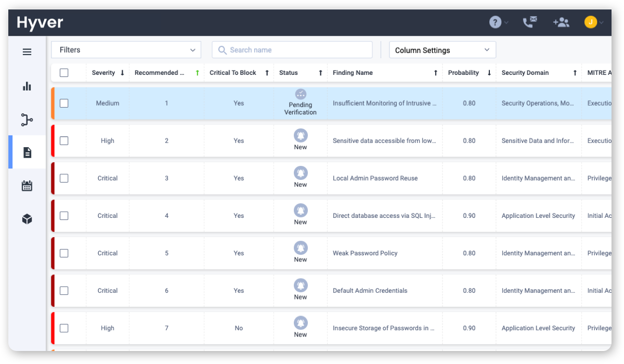Screen dimensions: 624x364
Task: Sort by Severity column arrow
Action: tap(122, 73)
